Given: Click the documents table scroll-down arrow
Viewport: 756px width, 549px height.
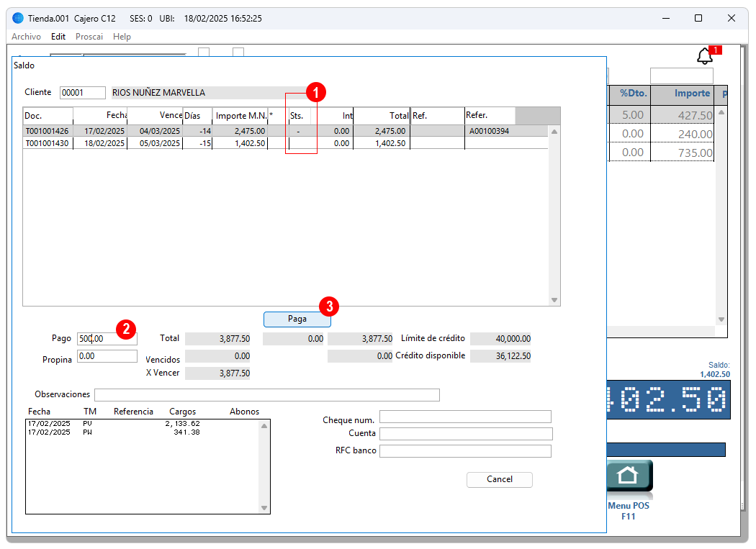Looking at the screenshot, I should pyautogui.click(x=554, y=300).
